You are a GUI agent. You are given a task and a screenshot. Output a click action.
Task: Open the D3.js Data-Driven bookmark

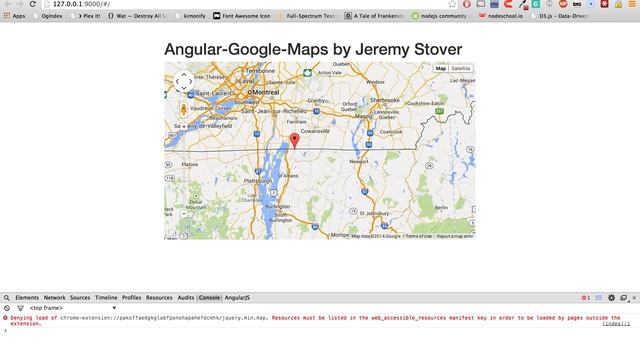point(559,16)
